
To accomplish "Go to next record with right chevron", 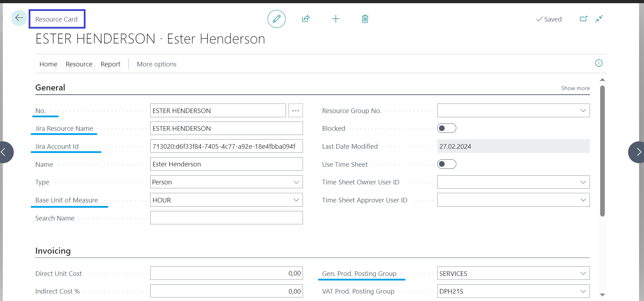I will coord(638,152).
